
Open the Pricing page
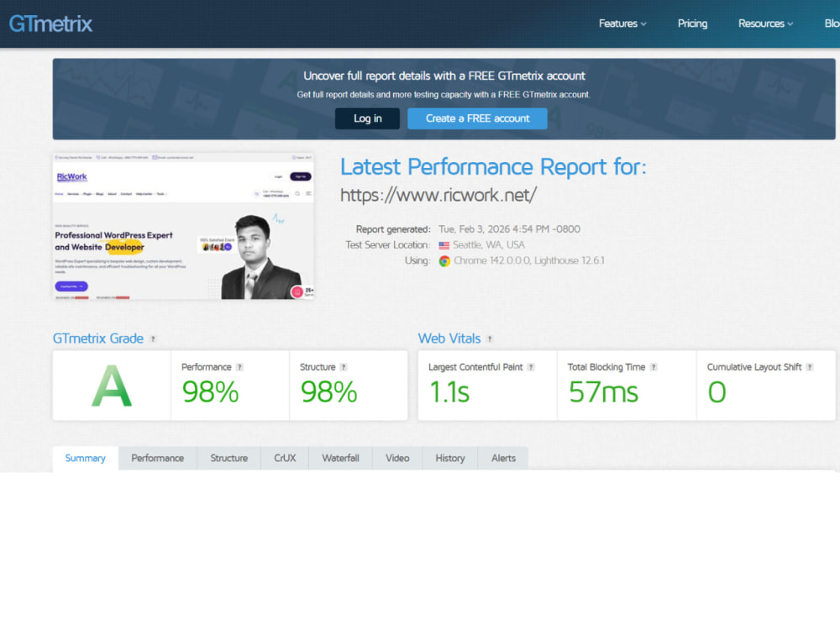tap(692, 24)
